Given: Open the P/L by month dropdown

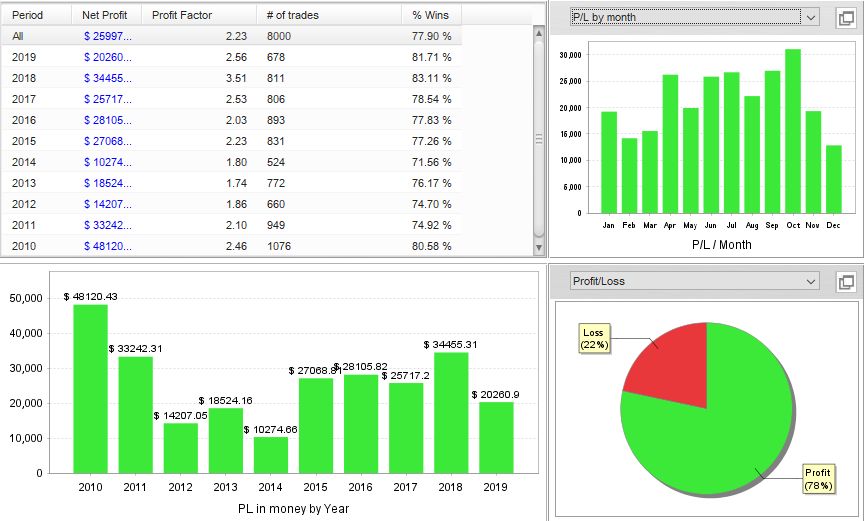Looking at the screenshot, I should [x=694, y=17].
